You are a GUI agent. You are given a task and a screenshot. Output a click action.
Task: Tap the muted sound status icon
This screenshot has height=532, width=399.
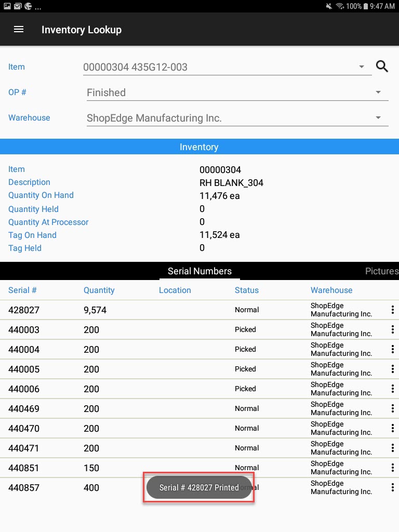click(x=329, y=6)
